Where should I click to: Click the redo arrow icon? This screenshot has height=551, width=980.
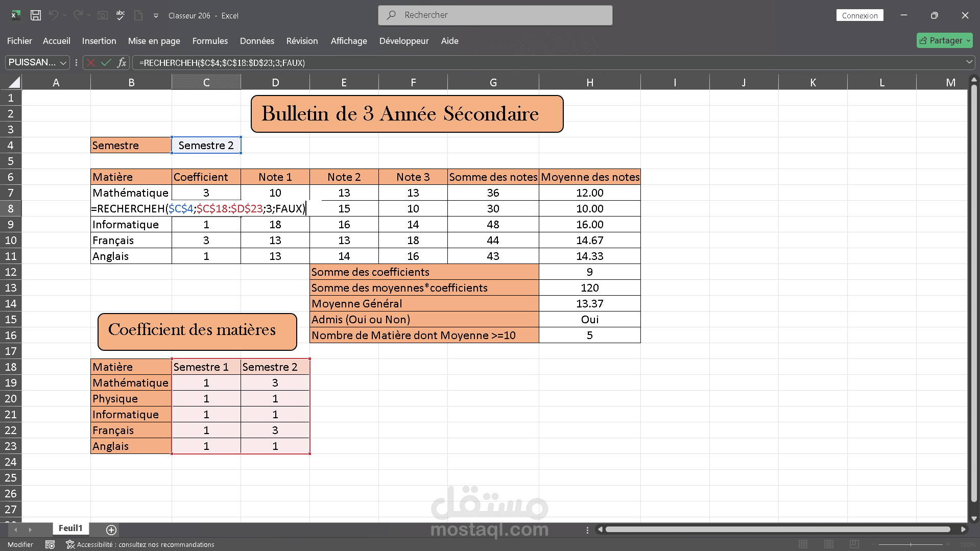click(x=78, y=15)
